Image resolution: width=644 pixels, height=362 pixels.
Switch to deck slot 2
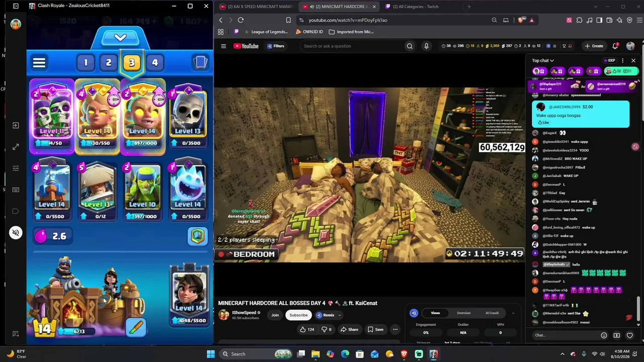pos(109,62)
